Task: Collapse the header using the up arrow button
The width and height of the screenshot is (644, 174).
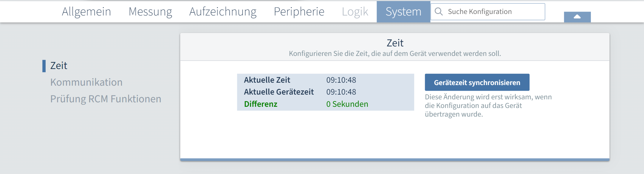Action: click(x=577, y=16)
